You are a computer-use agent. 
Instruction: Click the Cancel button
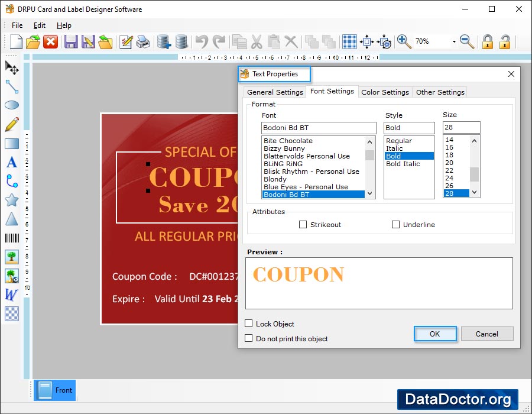pos(487,334)
